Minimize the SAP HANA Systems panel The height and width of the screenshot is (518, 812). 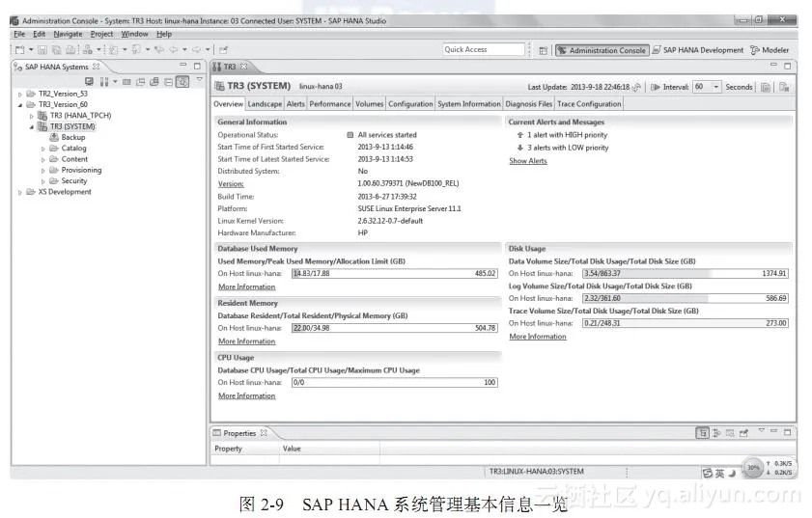(x=183, y=66)
